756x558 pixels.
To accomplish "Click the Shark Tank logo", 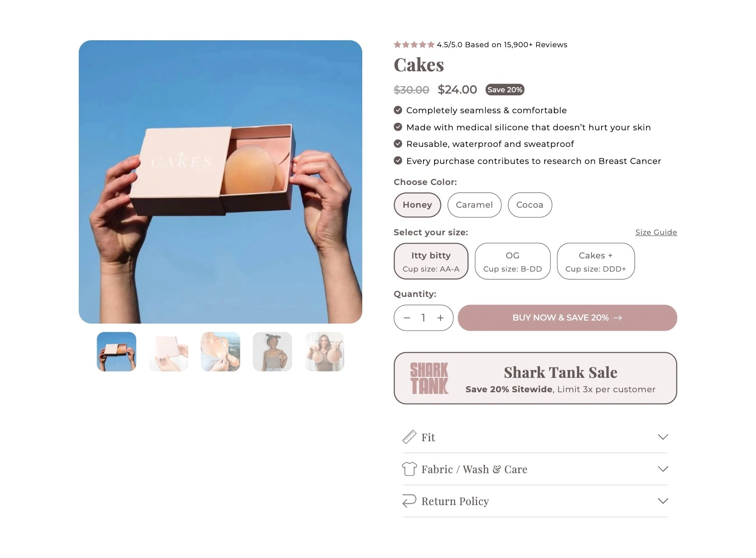I will click(x=429, y=378).
